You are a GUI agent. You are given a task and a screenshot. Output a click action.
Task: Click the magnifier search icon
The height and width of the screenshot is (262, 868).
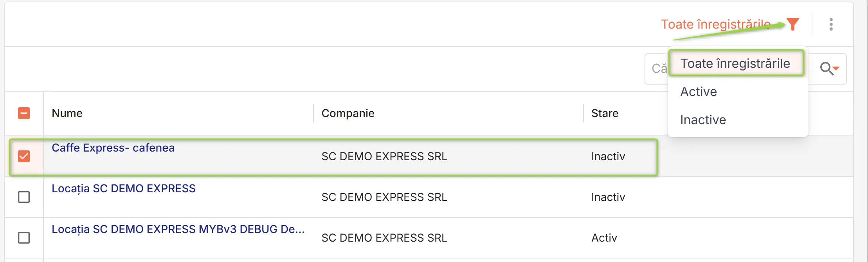point(826,69)
